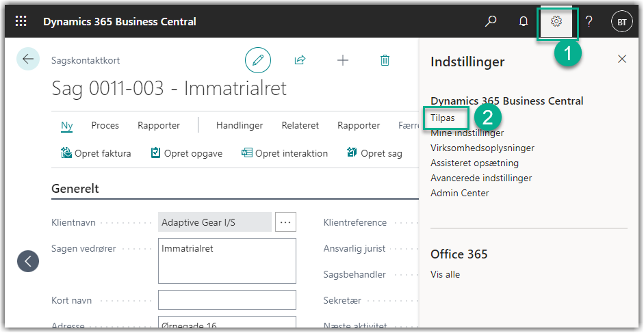
Task: Open the Assisteret opsætning link
Action: pos(474,163)
